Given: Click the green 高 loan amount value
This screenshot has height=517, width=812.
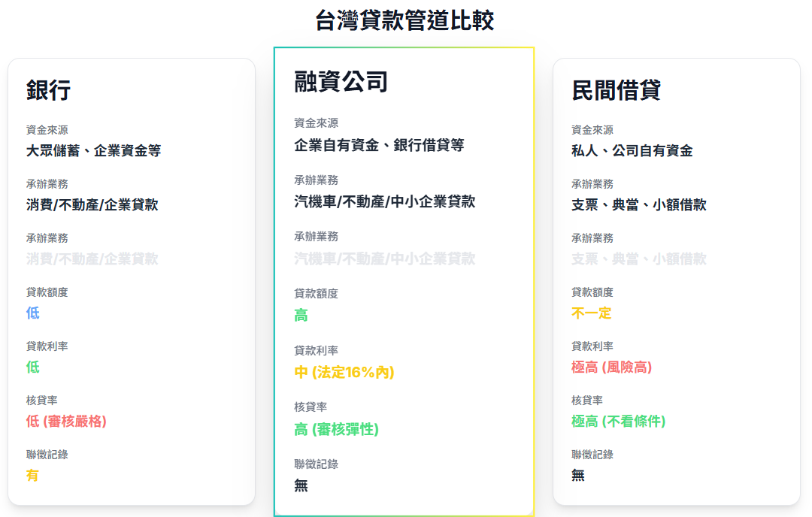Looking at the screenshot, I should coord(301,316).
